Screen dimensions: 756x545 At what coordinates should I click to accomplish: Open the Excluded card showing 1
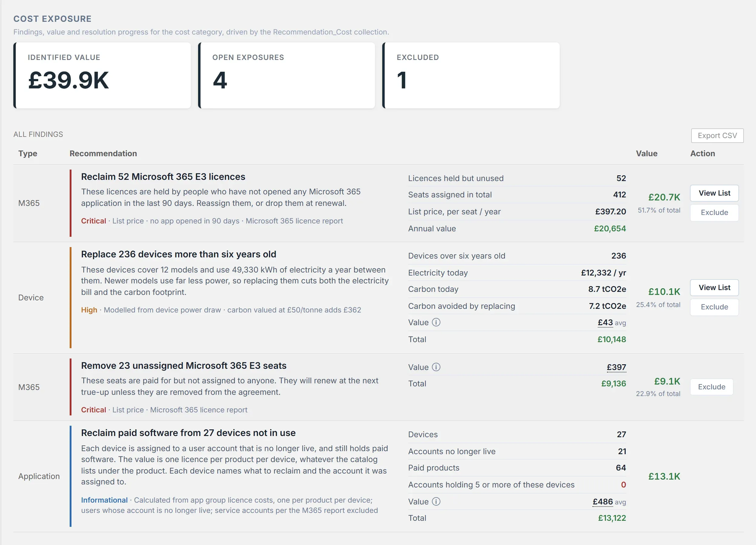coord(471,75)
